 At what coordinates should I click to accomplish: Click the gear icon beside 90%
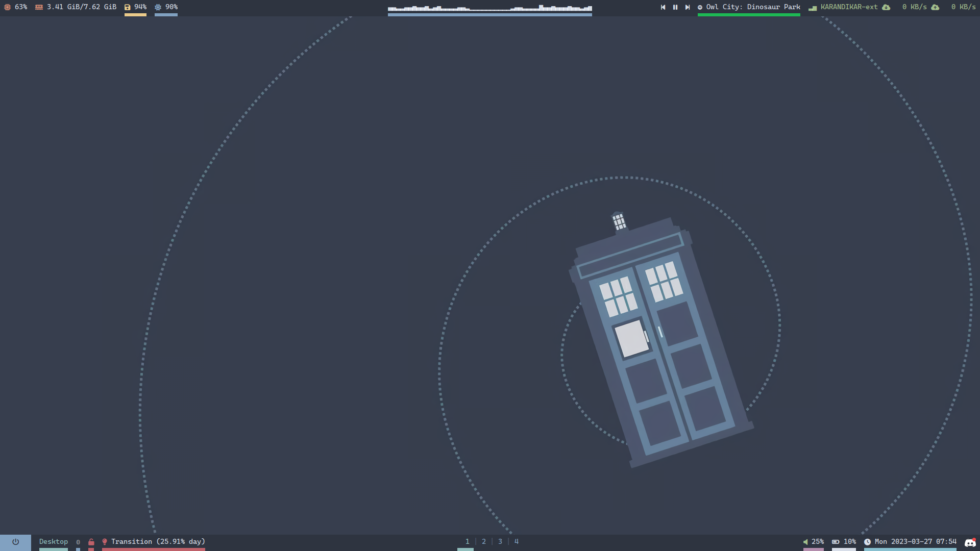(158, 7)
